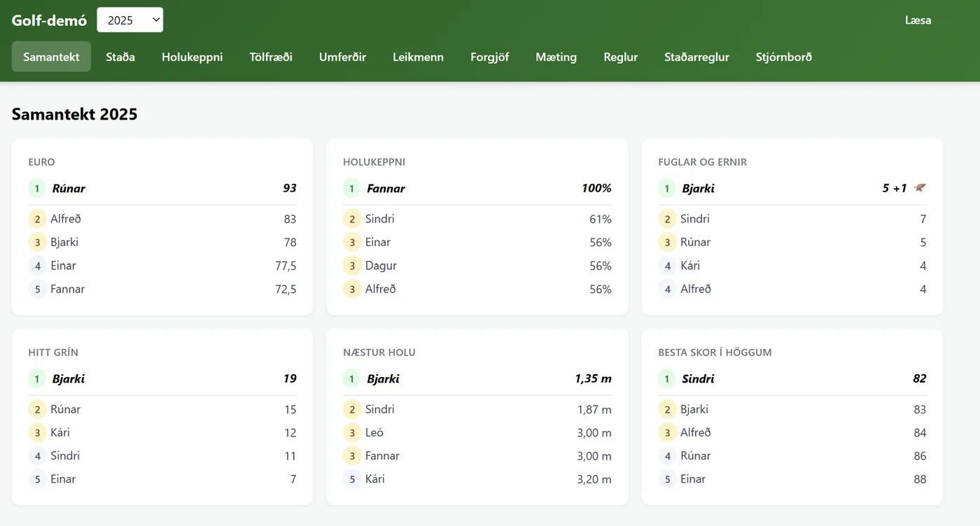980x526 pixels.
Task: Click rank 2 badge beside Alfreð in EURO
Action: click(37, 219)
